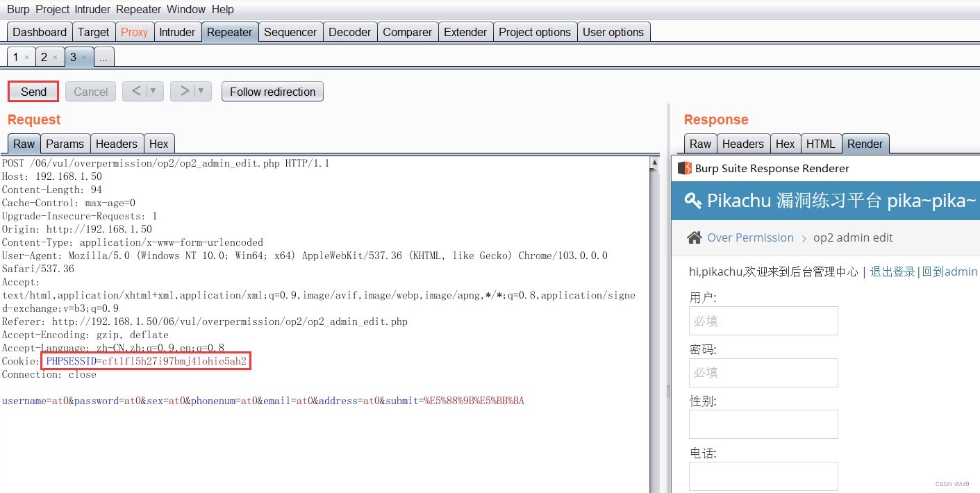
Task: Select the Response Headers tab
Action: pyautogui.click(x=742, y=144)
